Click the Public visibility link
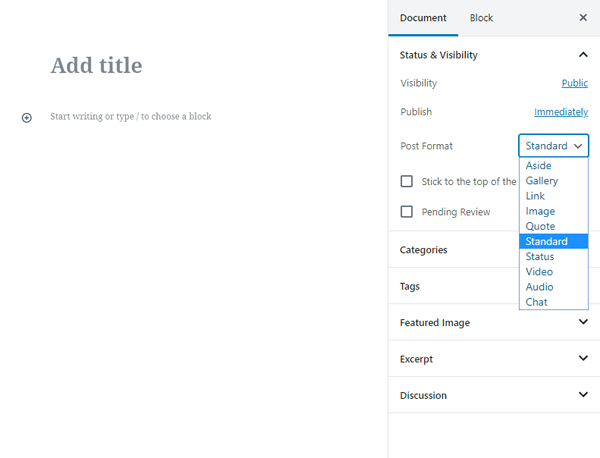Viewport: 600px width, 458px height. pos(574,84)
